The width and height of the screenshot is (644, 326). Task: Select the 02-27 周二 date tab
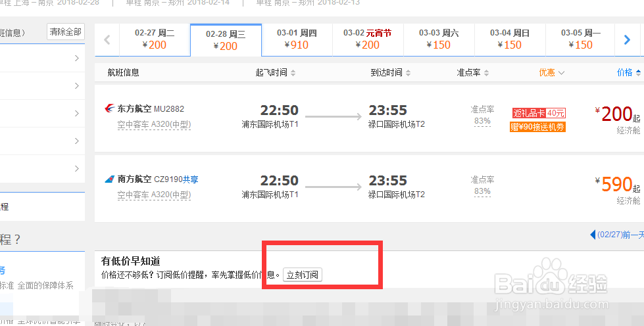coord(155,39)
